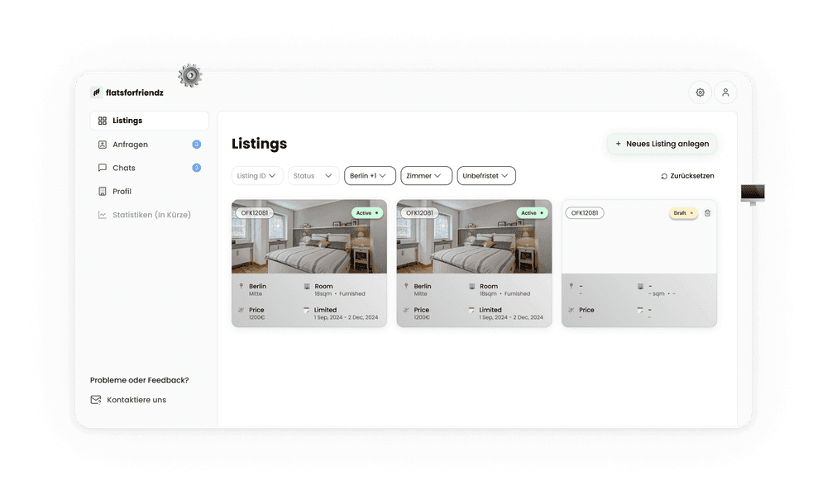The width and height of the screenshot is (827, 504).
Task: Select Profil in the sidebar
Action: click(149, 192)
